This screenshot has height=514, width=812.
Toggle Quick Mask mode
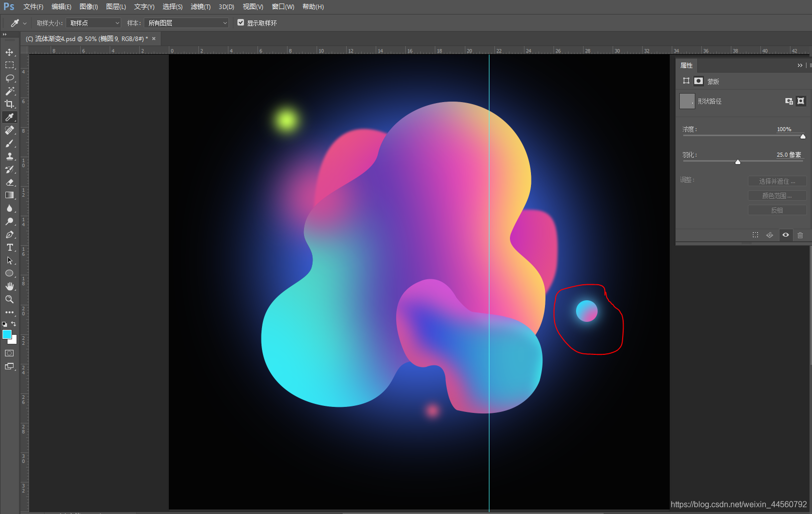10,353
